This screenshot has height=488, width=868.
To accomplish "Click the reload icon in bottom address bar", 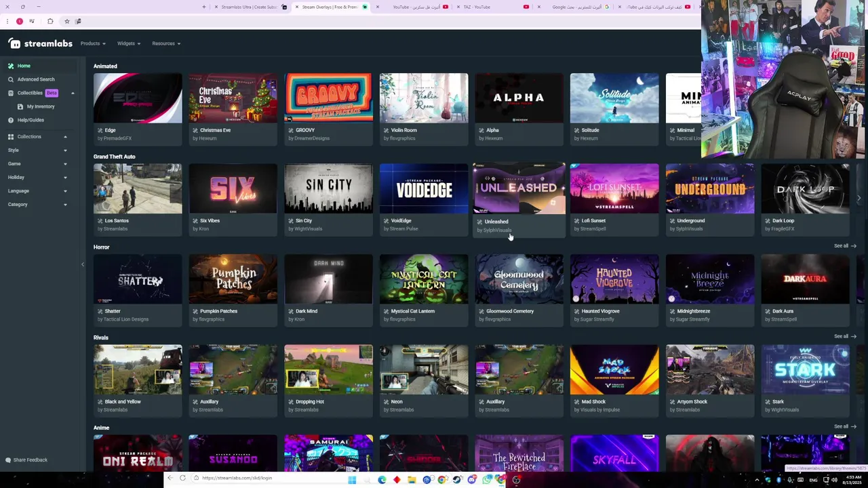I will 182,478.
